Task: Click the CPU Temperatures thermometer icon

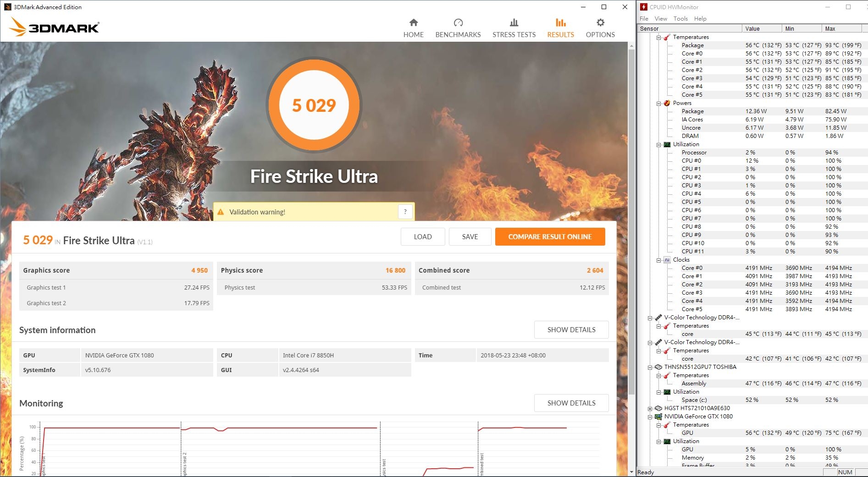Action: click(x=667, y=37)
